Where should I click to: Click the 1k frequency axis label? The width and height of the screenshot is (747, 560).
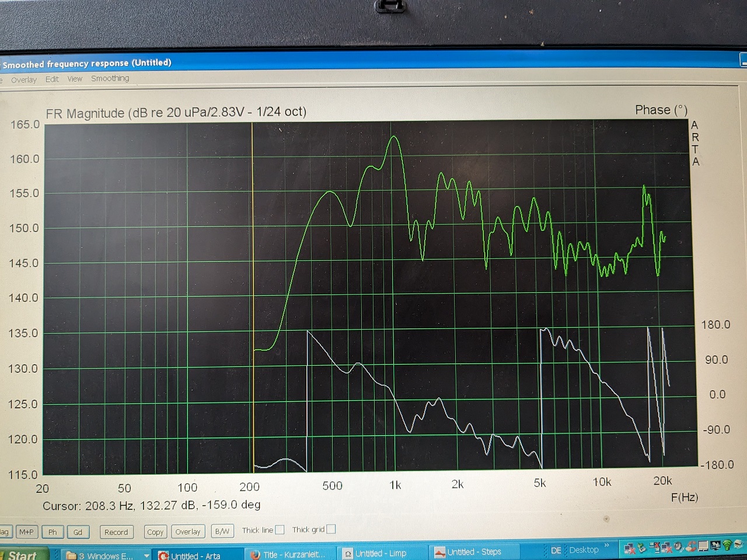coord(395,485)
